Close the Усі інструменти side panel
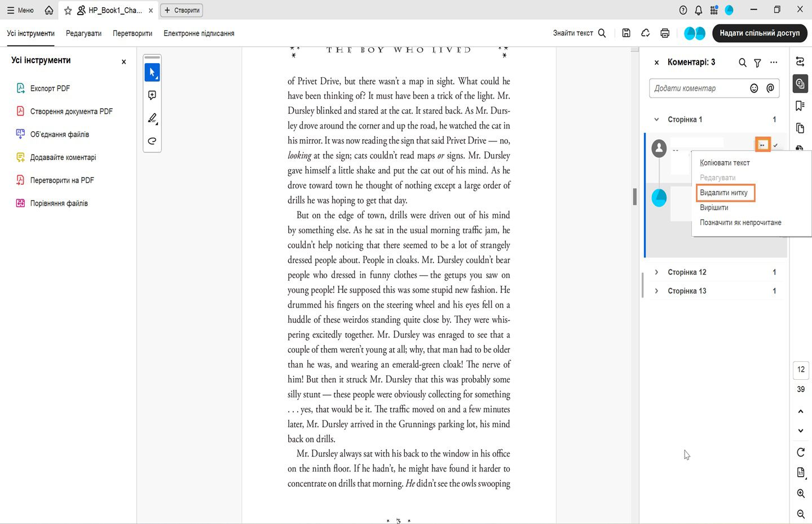Screen dimensions: 812x524 click(123, 62)
